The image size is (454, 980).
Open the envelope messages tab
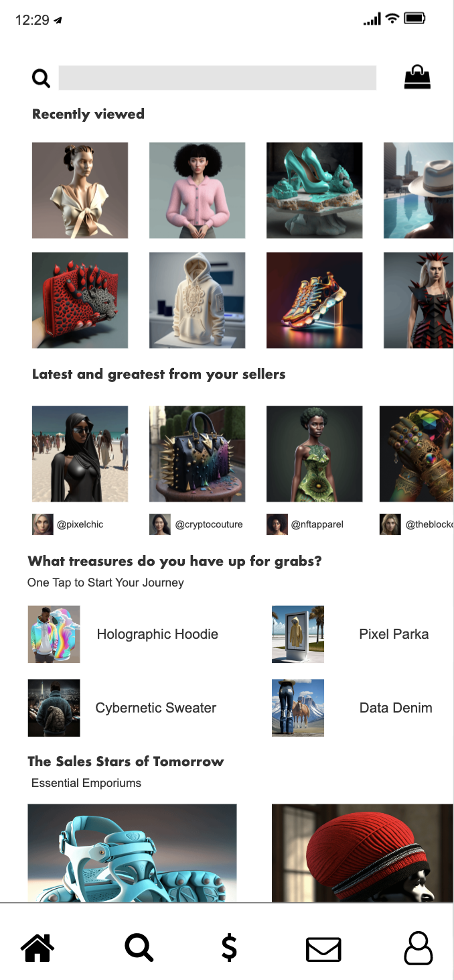point(323,949)
